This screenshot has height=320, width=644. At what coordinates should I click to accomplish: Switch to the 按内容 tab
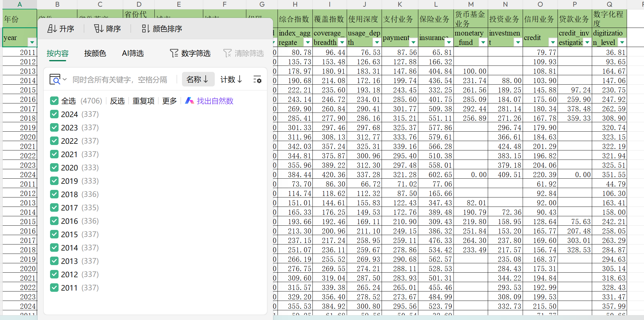(x=58, y=53)
